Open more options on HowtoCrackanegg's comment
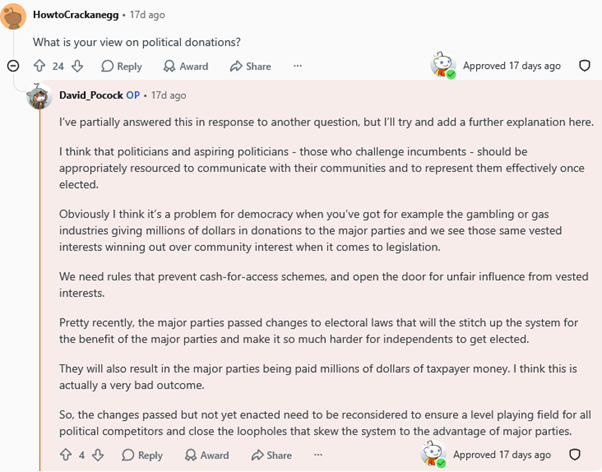Screen dimensions: 602x472 [x=298, y=66]
